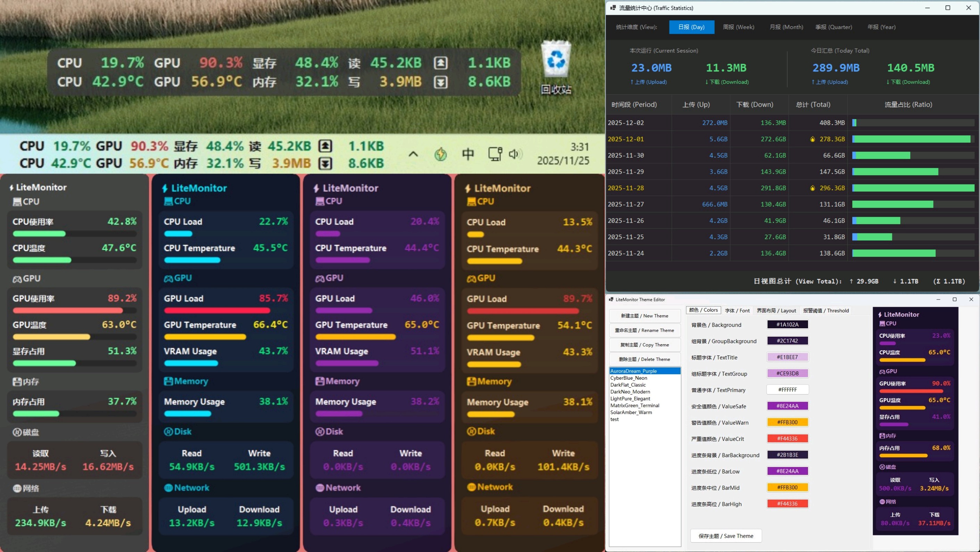Switch to the 月报 (Month) statistics view
Screen dimensions: 980x552
pyautogui.click(x=786, y=27)
